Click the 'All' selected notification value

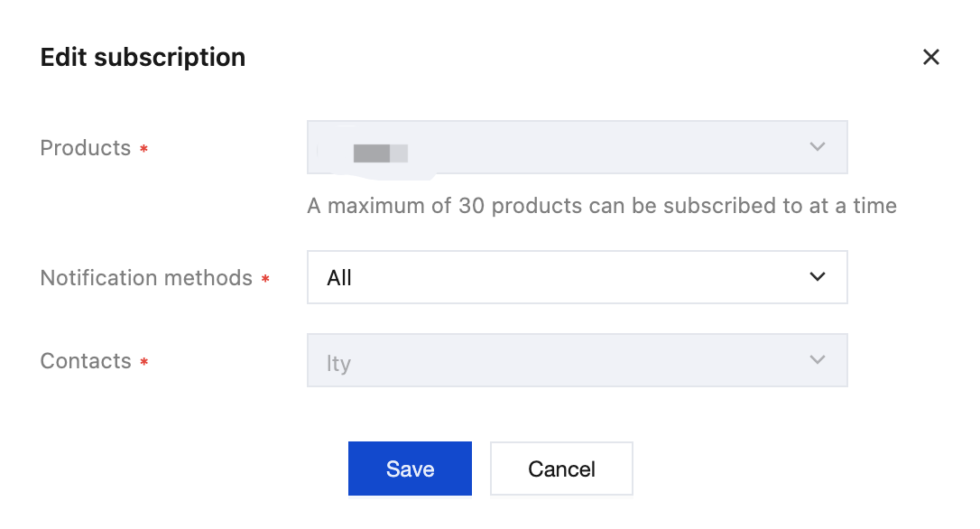click(339, 278)
